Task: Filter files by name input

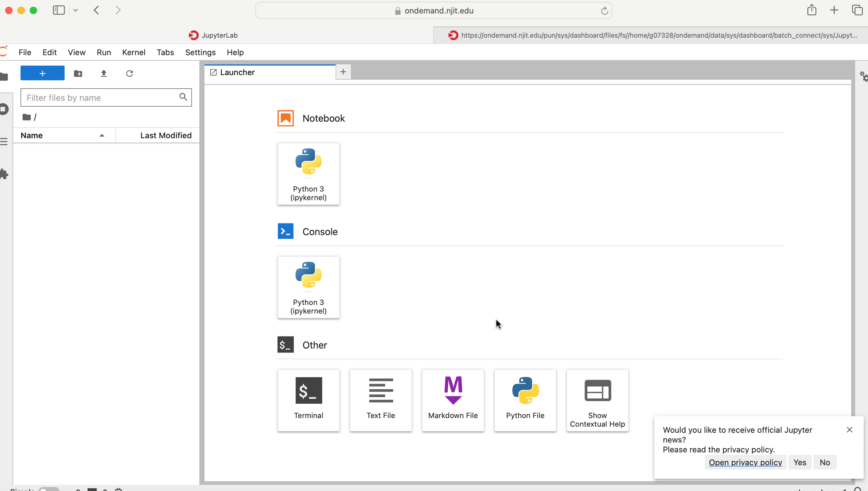Action: pyautogui.click(x=106, y=97)
